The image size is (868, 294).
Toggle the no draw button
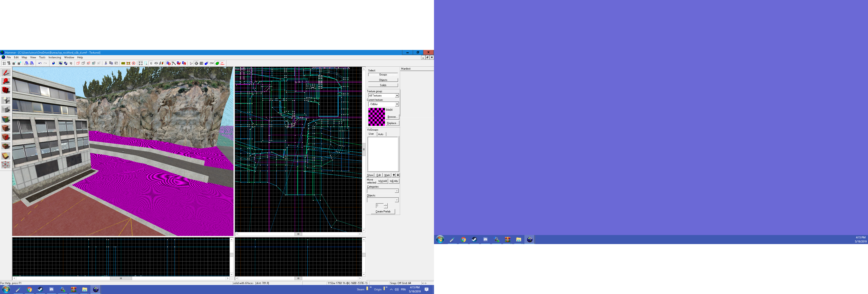[222, 63]
